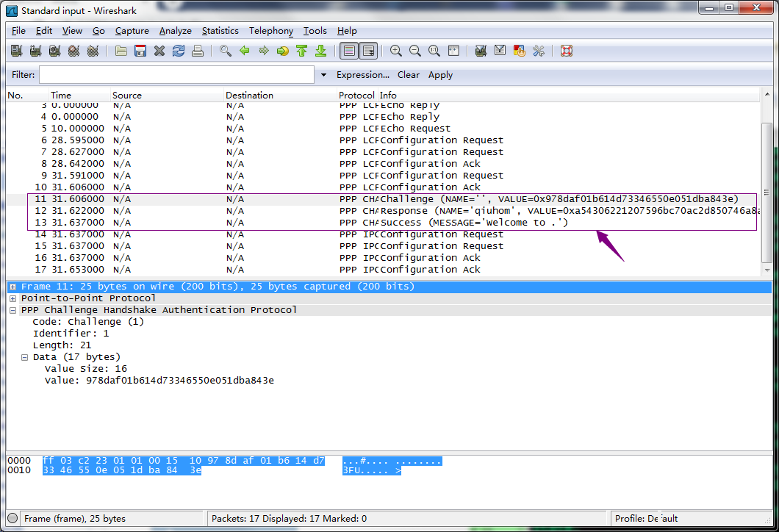This screenshot has width=779, height=532.
Task: Close the capture file with X icon
Action: (x=159, y=51)
